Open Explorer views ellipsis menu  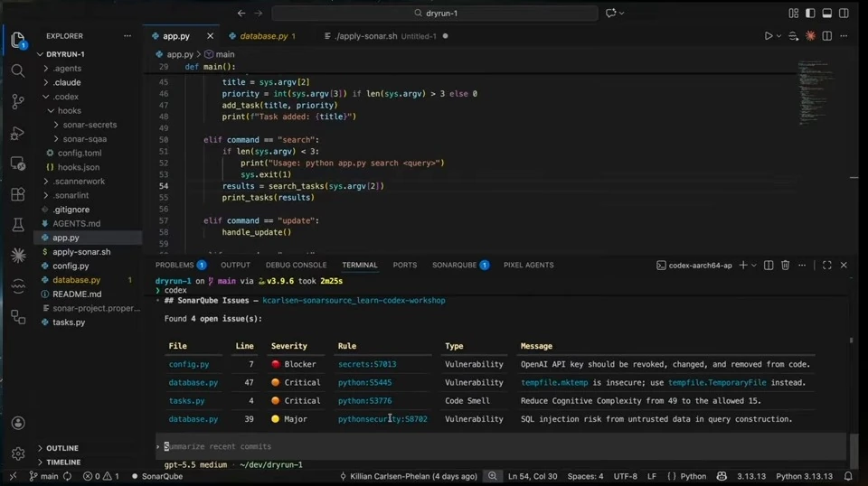pos(127,36)
